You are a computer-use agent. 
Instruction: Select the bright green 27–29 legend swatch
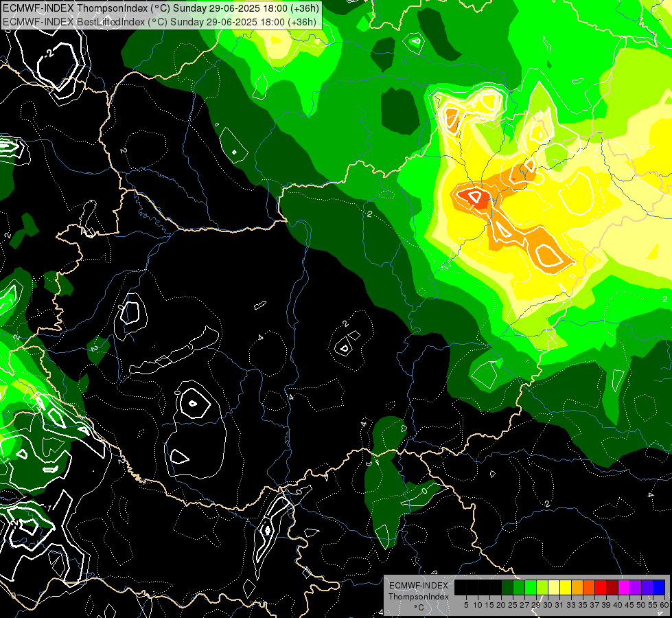[x=531, y=587]
